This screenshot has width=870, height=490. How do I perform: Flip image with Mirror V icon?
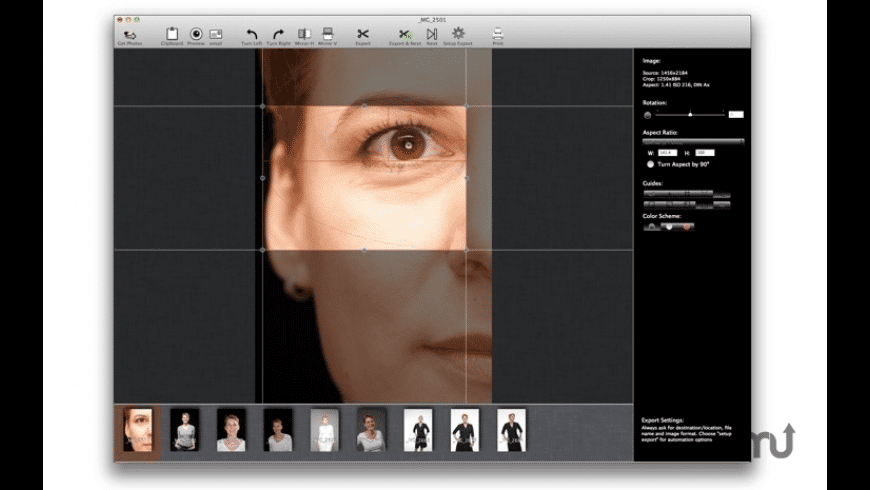coord(328,34)
